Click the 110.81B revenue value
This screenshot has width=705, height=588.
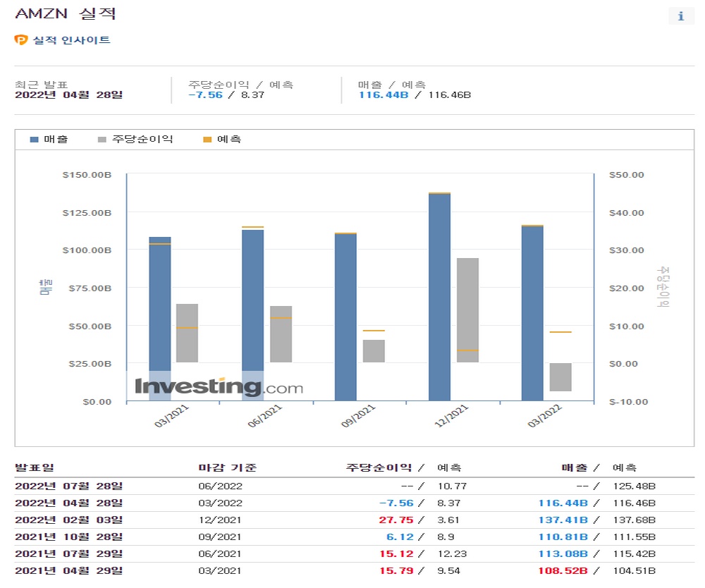point(563,537)
